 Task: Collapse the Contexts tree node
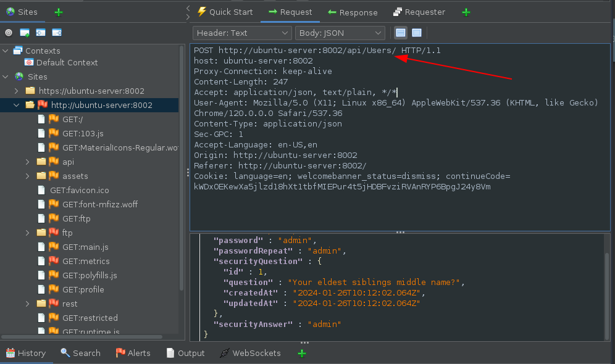[x=6, y=51]
